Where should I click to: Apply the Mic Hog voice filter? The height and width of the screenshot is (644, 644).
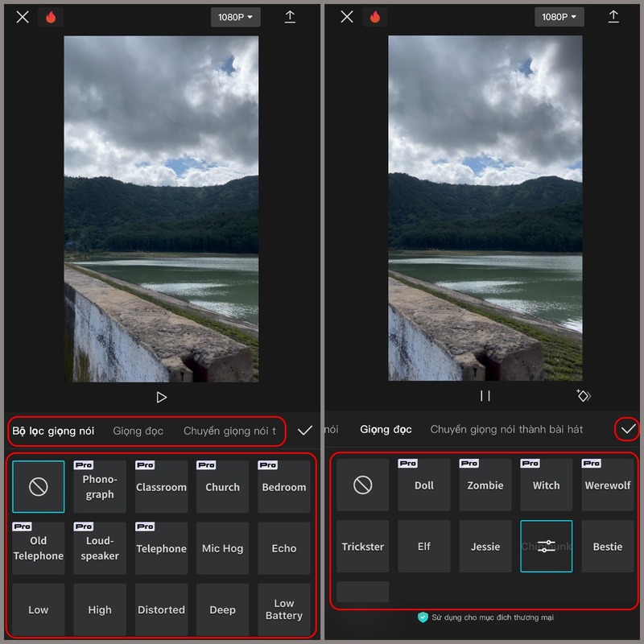(x=222, y=548)
